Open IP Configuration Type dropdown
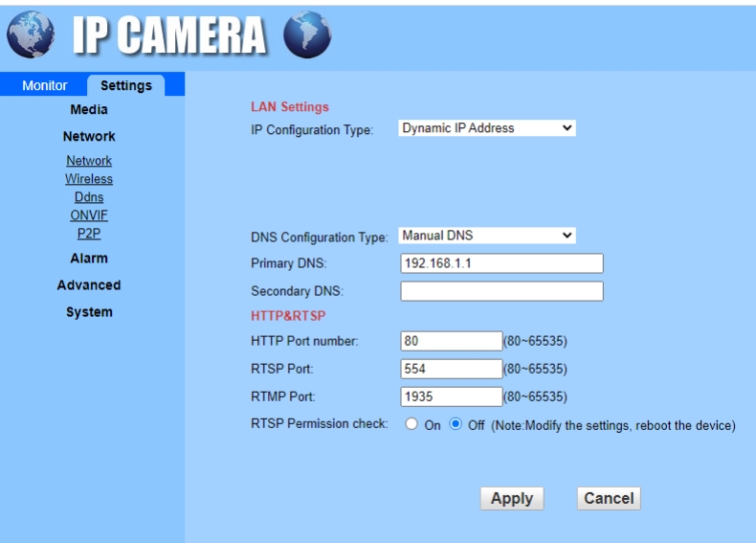This screenshot has width=756, height=543. 487,128
